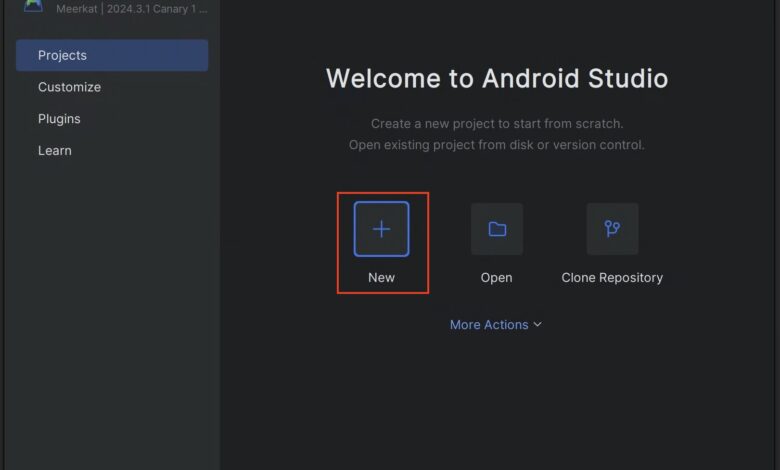Click 'Create a new project to start from scratch' text
This screenshot has width=780, height=470.
coord(497,123)
